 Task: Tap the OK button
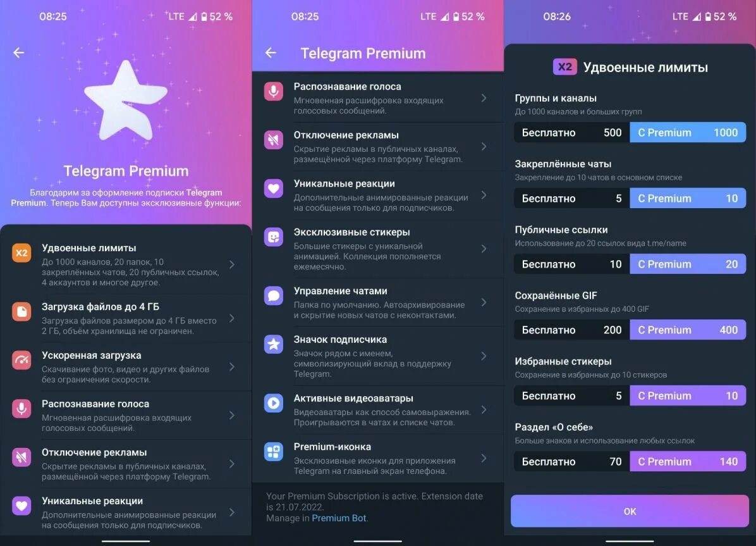pos(630,511)
